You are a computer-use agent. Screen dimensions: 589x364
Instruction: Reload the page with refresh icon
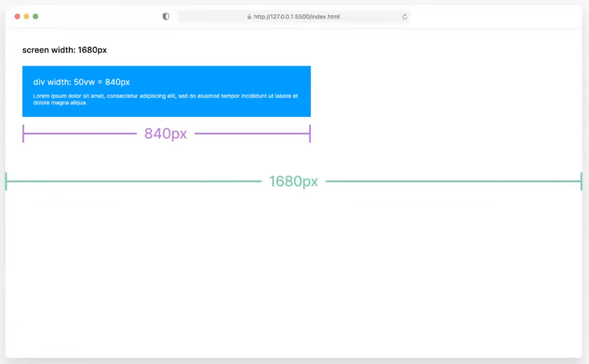coord(405,17)
